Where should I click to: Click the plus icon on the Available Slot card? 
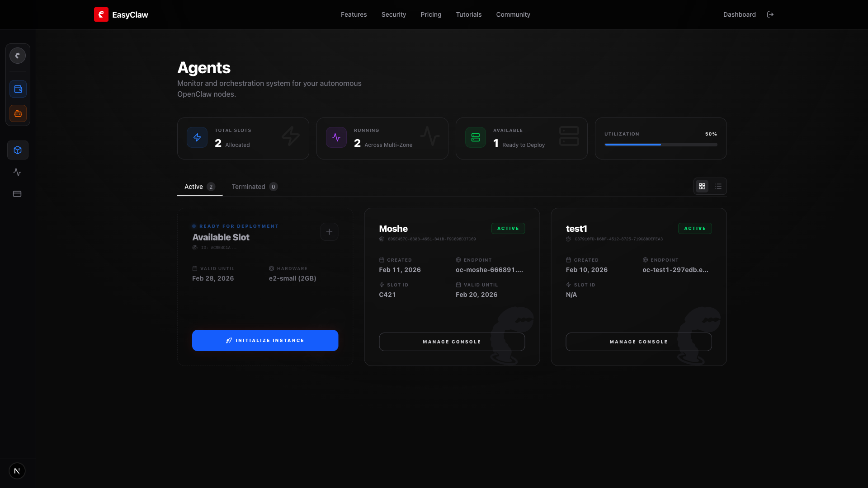tap(329, 232)
